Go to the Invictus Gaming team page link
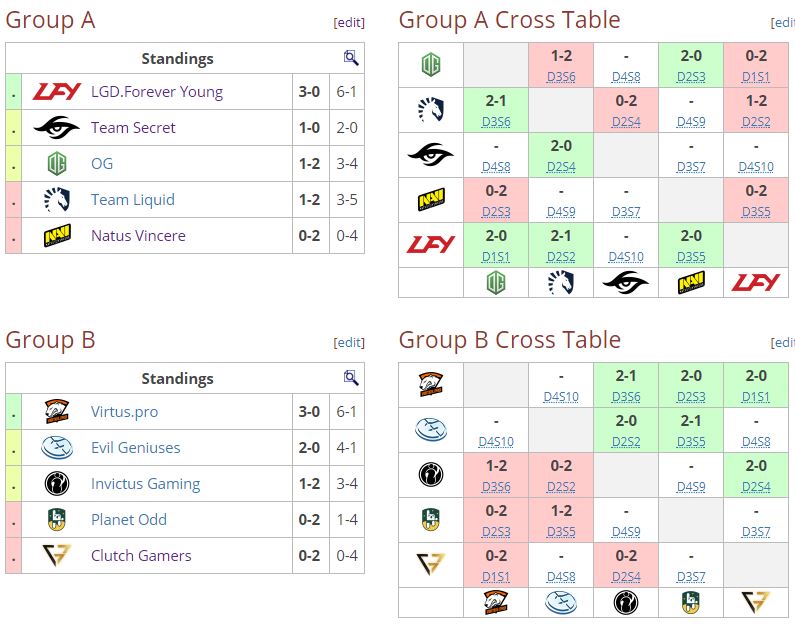 146,484
